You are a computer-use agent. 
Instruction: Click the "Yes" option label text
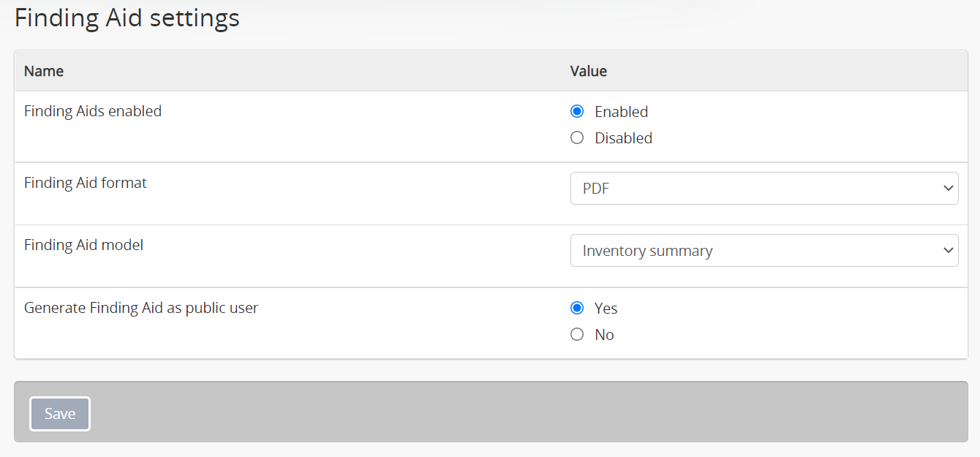[606, 309]
